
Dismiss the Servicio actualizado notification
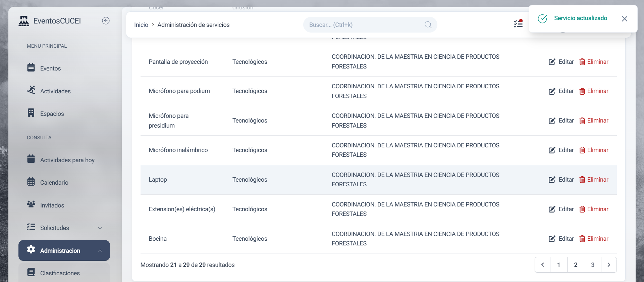tap(624, 19)
